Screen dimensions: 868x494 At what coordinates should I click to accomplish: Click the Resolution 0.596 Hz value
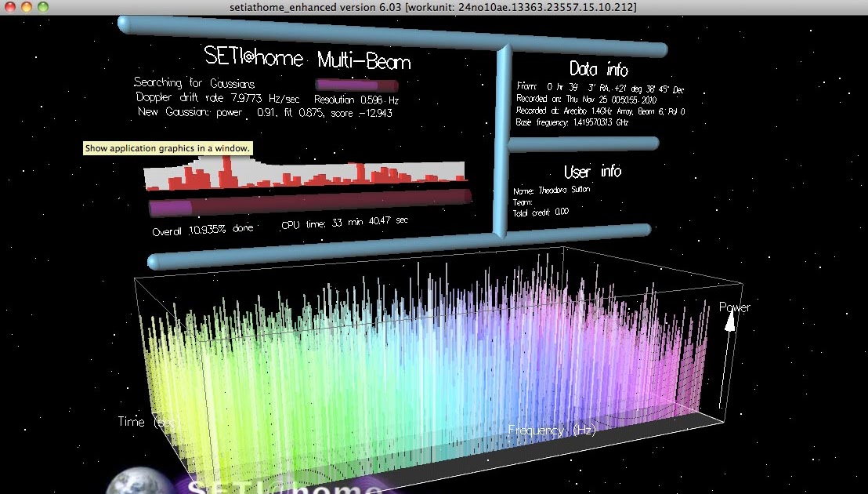click(x=356, y=100)
